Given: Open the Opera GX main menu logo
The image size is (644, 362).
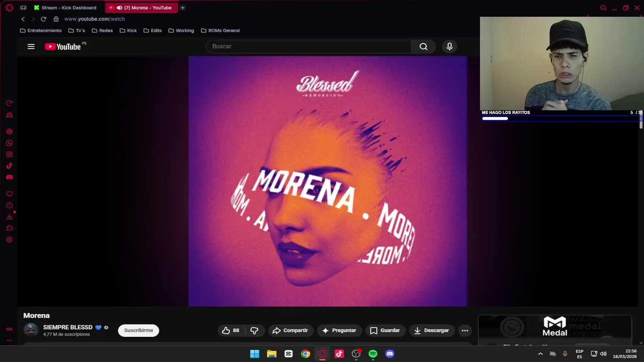Looking at the screenshot, I should pos(9,8).
